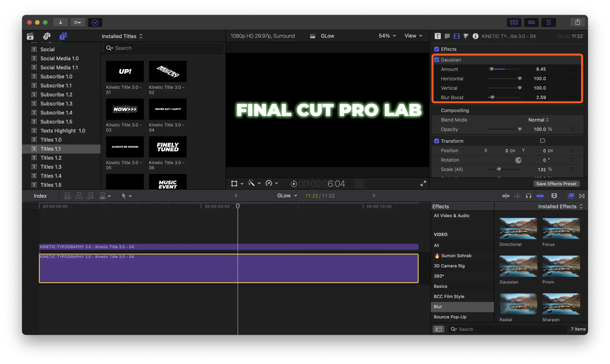Uncheck the Effects checkbox in inspector
Image resolution: width=610 pixels, height=364 pixels.
click(x=437, y=49)
